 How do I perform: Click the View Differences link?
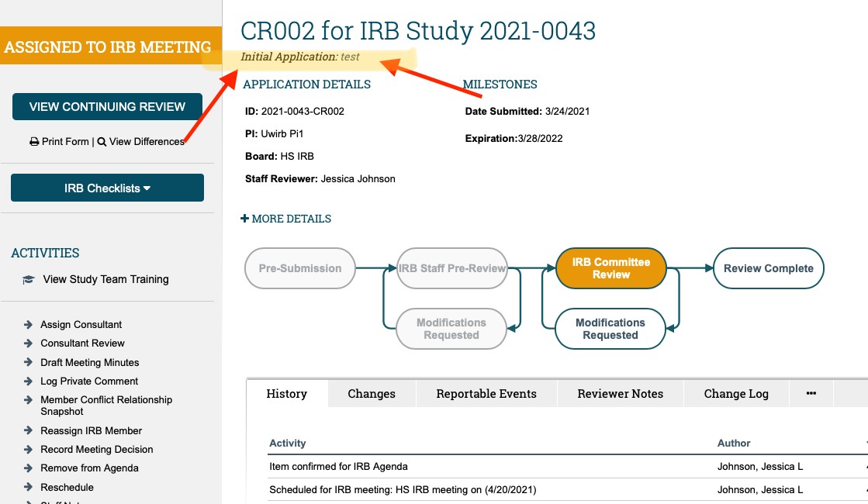tap(147, 142)
